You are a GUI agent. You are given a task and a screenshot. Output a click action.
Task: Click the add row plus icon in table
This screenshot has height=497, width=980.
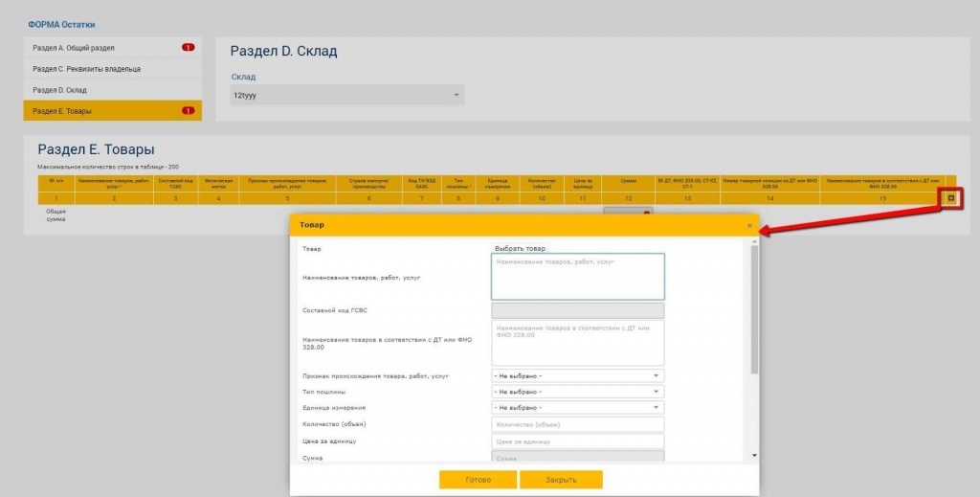[x=950, y=198]
